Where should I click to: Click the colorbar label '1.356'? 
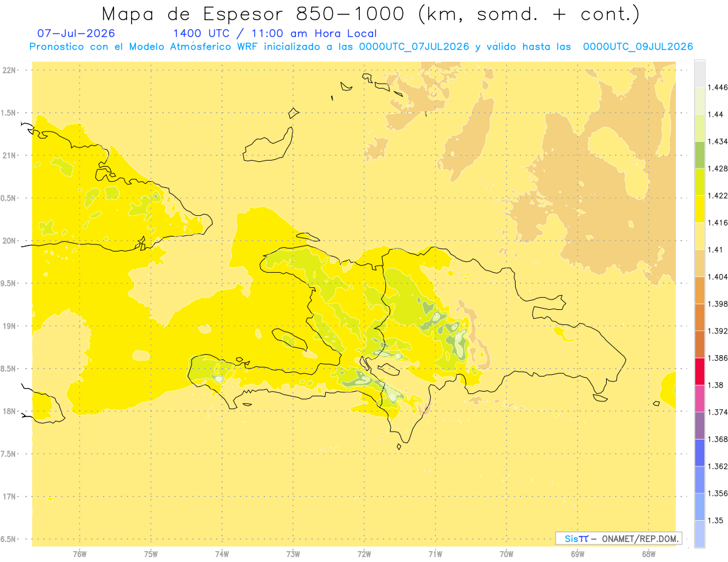tap(718, 493)
